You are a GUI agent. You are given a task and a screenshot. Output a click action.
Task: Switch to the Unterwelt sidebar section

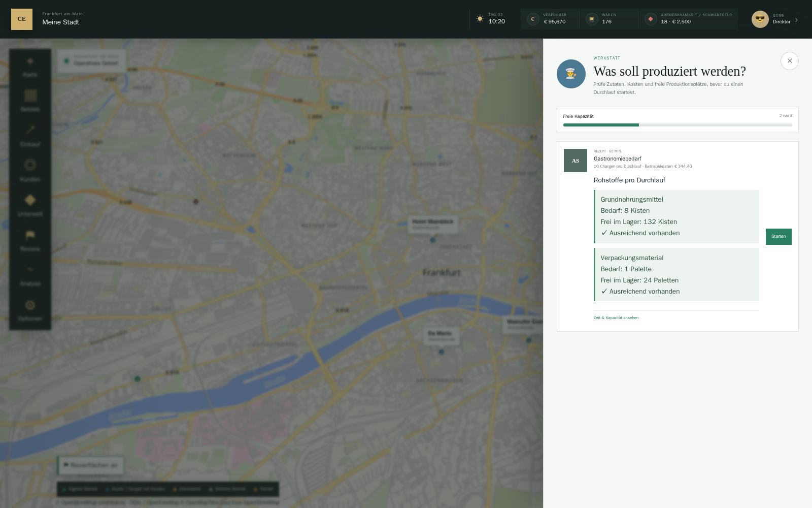pos(30,205)
